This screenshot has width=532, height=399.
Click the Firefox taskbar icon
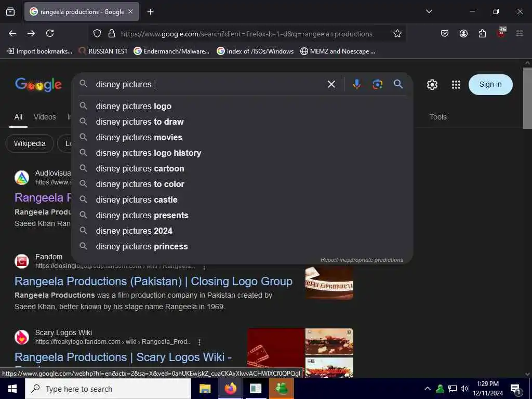pos(230,389)
